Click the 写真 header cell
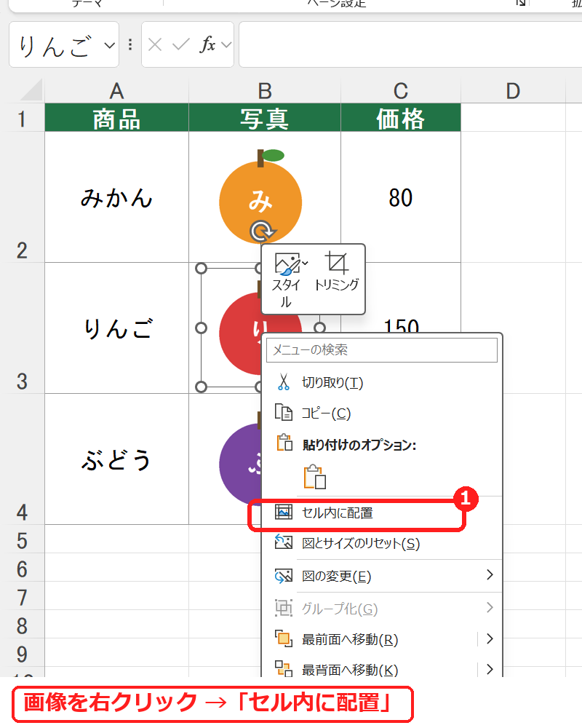Image resolution: width=582 pixels, height=728 pixels. pyautogui.click(x=265, y=118)
